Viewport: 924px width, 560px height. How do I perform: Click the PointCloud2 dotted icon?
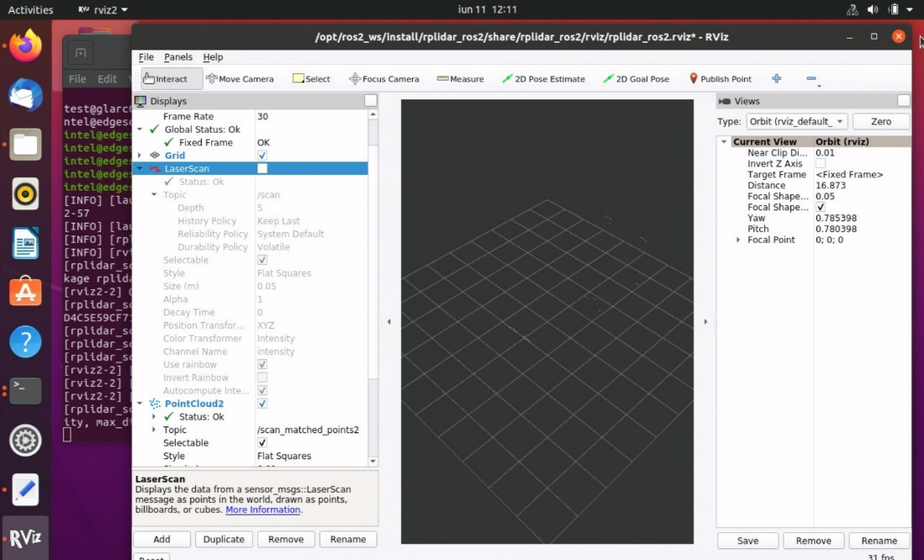click(155, 404)
